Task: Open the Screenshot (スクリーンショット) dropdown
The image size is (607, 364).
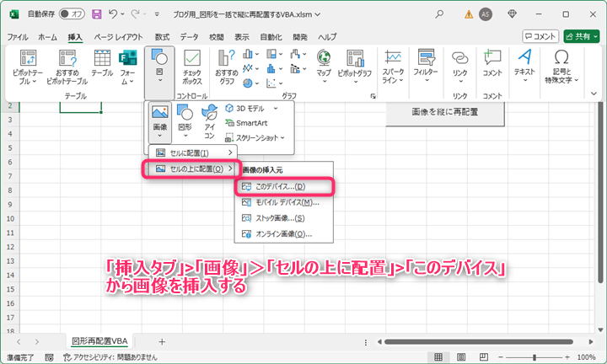Action: pyautogui.click(x=257, y=136)
